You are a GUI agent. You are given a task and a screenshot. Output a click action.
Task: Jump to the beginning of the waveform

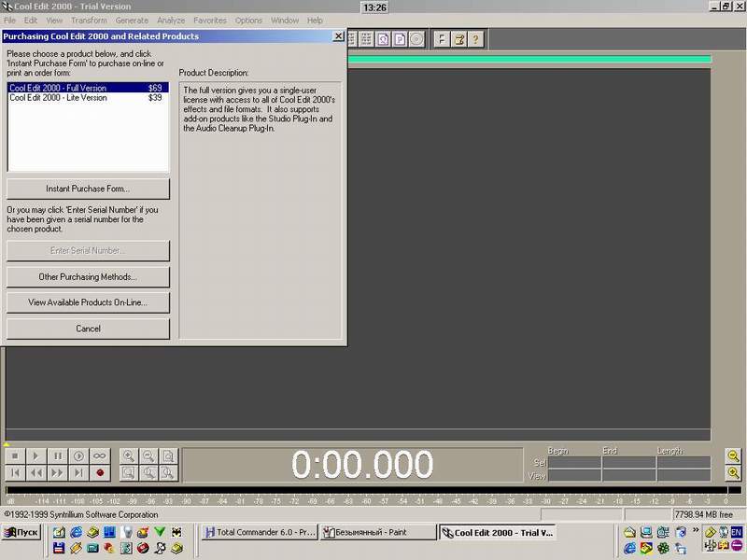(15, 473)
